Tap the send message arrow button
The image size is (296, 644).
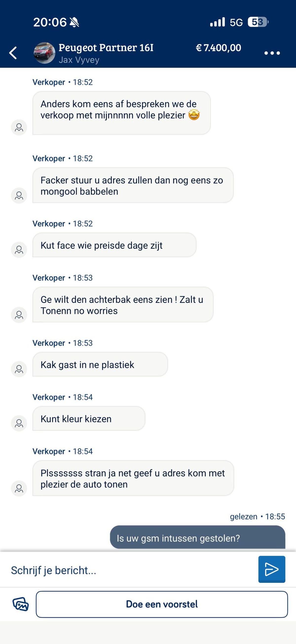(272, 569)
